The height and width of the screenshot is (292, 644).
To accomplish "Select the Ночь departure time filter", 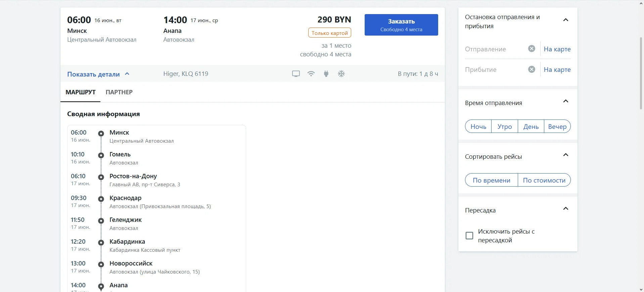I will (x=478, y=127).
